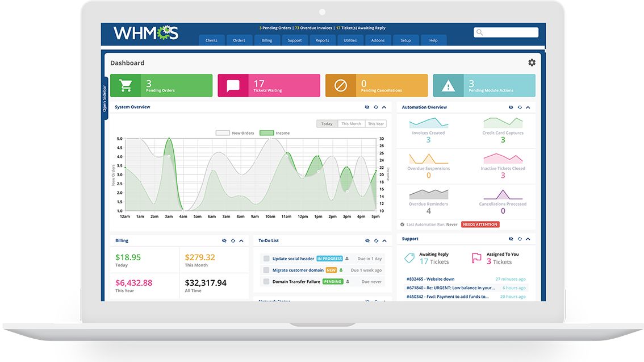Hide the Automation Overview panel
The image size is (644, 362).
(x=511, y=107)
